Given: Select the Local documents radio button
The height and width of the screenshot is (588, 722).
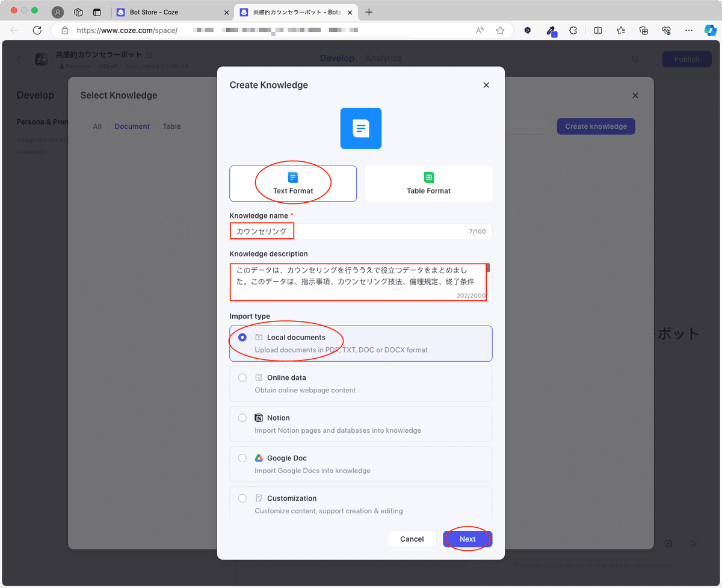Looking at the screenshot, I should coord(242,337).
